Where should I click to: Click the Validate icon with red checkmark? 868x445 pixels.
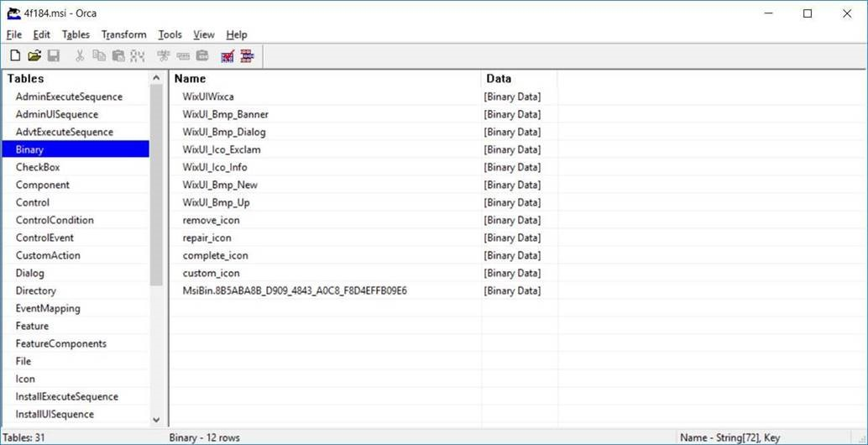(227, 56)
